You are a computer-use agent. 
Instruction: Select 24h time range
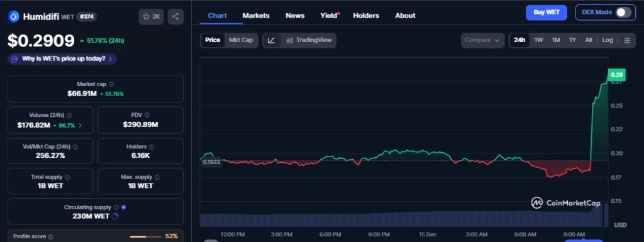(x=519, y=40)
